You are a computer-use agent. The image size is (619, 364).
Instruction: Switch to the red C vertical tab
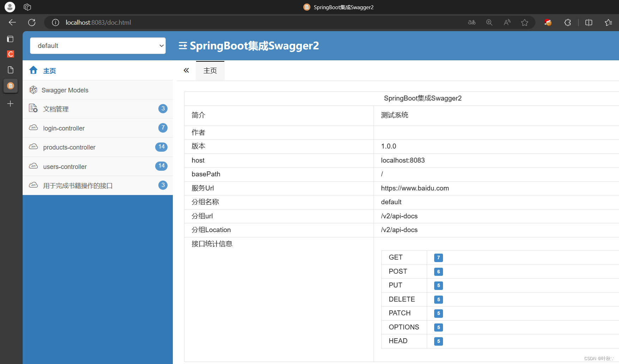[11, 54]
